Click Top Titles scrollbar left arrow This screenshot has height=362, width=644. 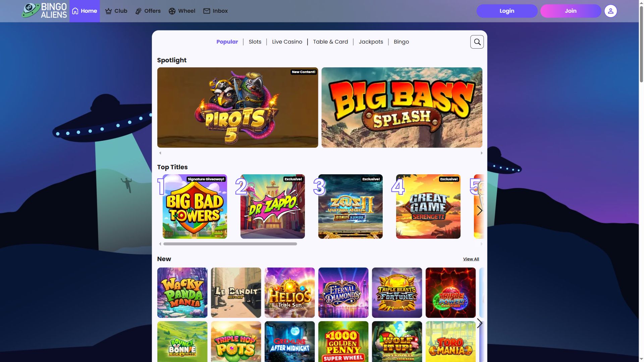160,244
